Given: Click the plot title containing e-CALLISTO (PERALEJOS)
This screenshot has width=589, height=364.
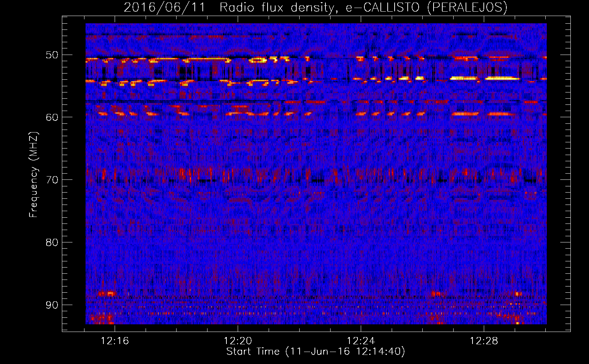Looking at the screenshot, I should [316, 7].
